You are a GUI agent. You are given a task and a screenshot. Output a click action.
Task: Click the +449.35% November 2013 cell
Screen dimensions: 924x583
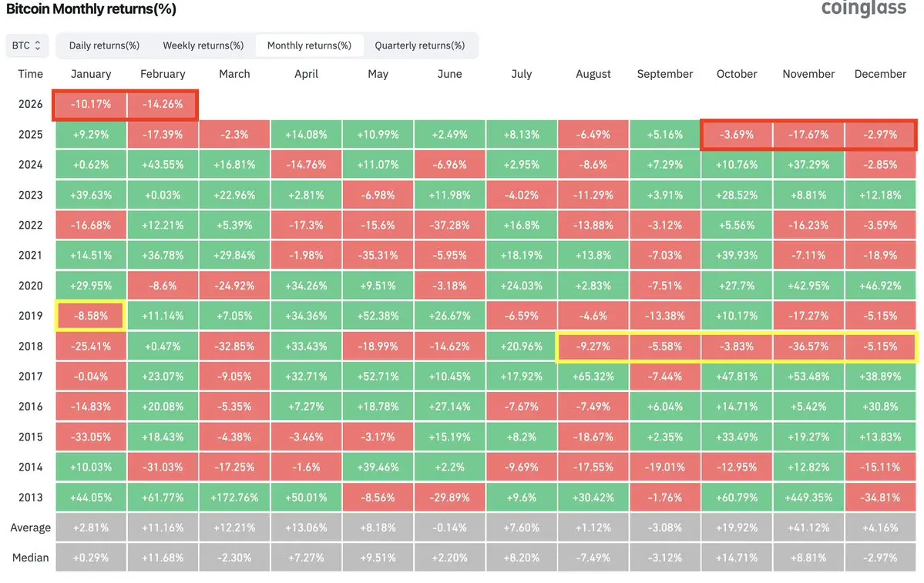808,498
